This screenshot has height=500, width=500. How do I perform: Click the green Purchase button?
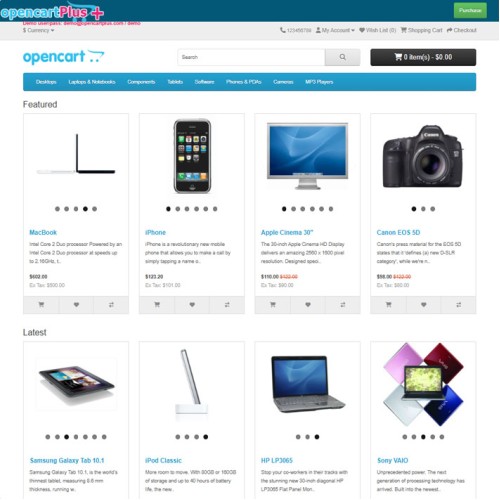point(470,10)
